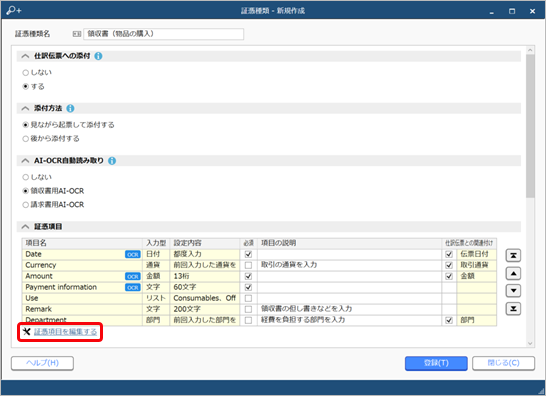Click the OCR badge on Date row
546x396 pixels.
pyautogui.click(x=133, y=255)
